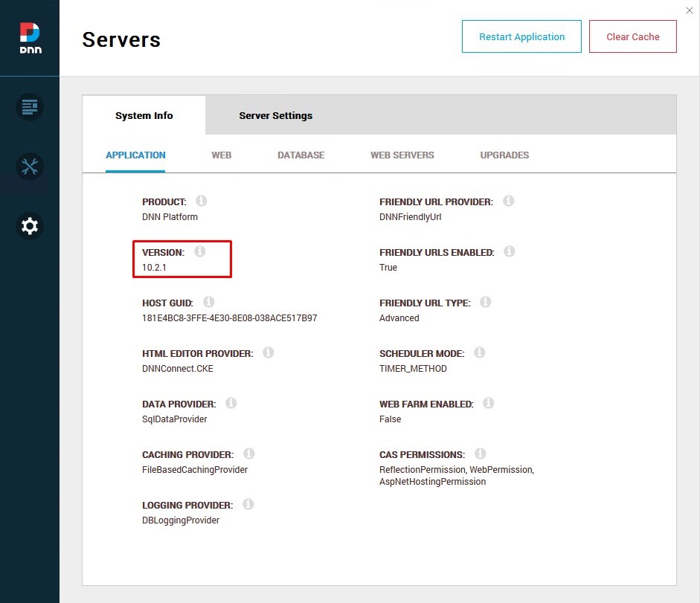Image resolution: width=700 pixels, height=603 pixels.
Task: Open the Content icon in sidebar
Action: click(30, 107)
